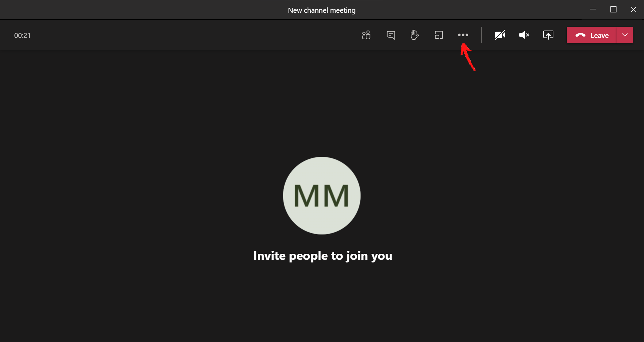Click the red hang-up phone icon

coord(580,35)
